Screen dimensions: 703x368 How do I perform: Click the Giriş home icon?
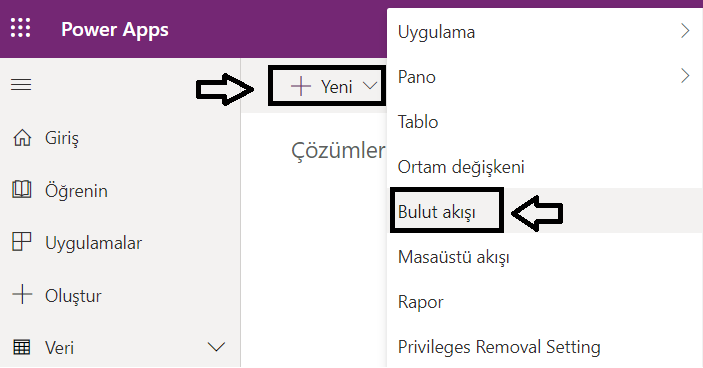[x=22, y=138]
